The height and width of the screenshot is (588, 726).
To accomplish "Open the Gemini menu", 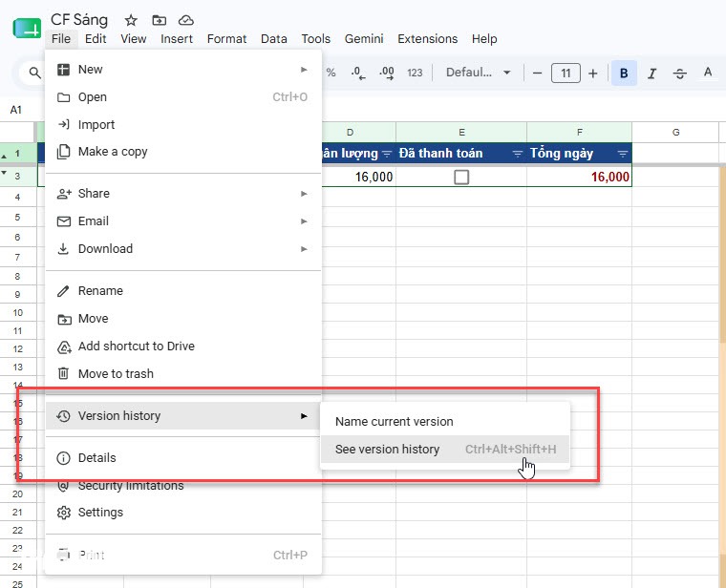I will [x=364, y=39].
